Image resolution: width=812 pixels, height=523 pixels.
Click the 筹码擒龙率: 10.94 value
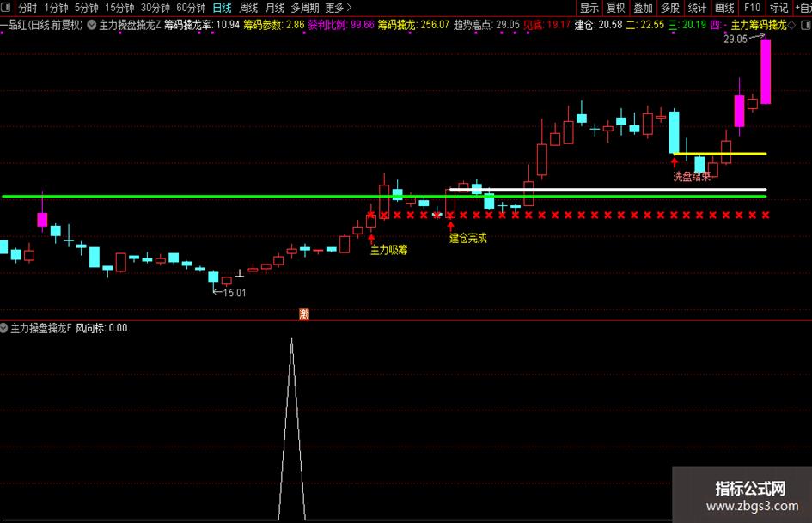[x=202, y=24]
